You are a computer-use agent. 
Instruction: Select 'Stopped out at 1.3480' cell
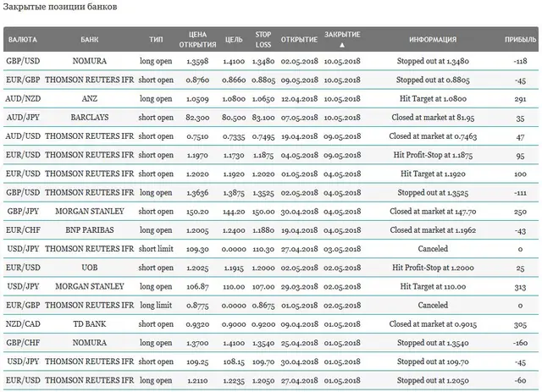pos(433,61)
